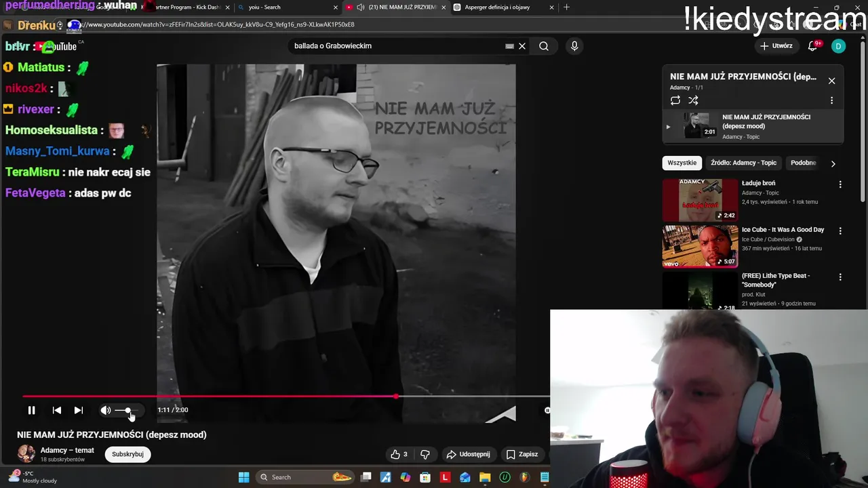Show more filter chips with right arrow
This screenshot has width=868, height=488.
(x=833, y=163)
